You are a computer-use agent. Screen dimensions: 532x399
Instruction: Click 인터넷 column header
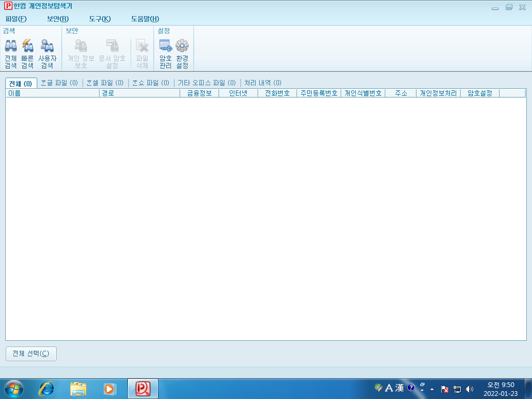[238, 93]
